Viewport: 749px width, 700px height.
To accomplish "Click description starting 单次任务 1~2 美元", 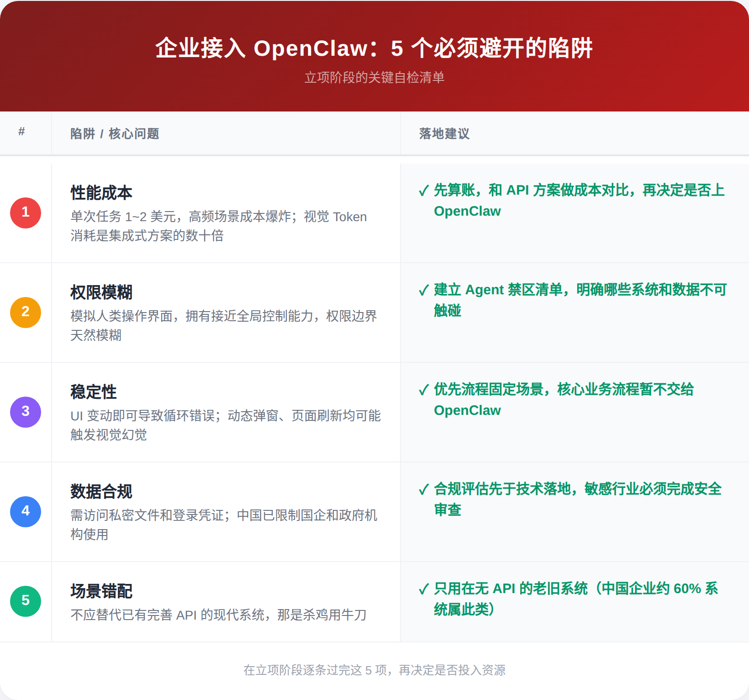I will click(x=219, y=226).
